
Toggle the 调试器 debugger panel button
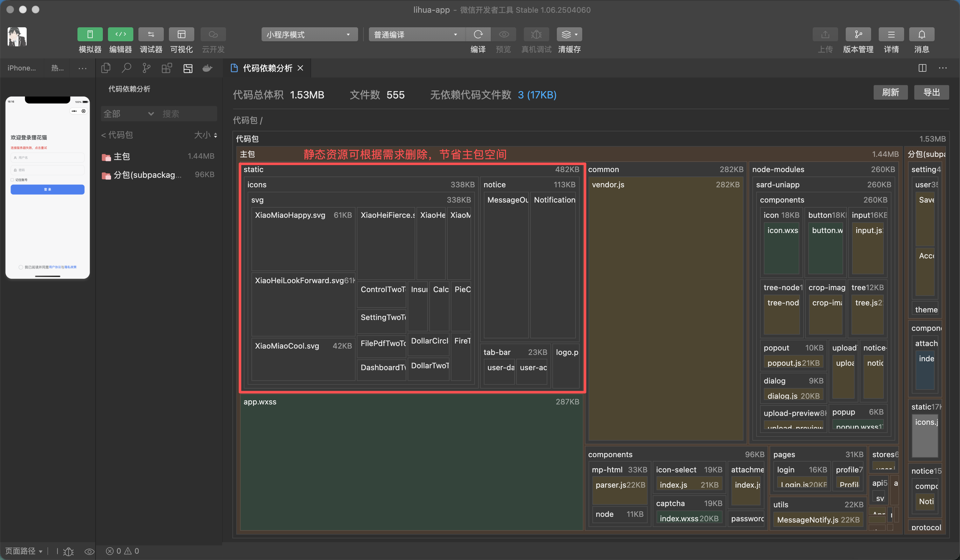point(151,34)
